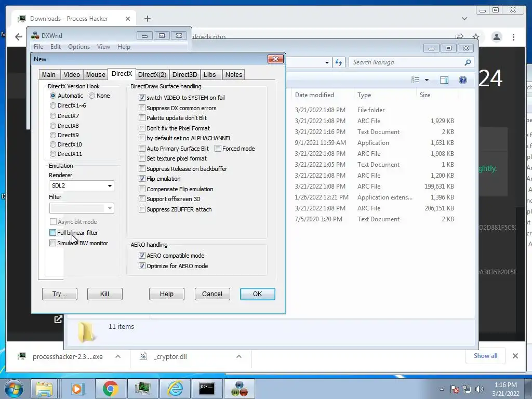The image size is (532, 399).
Task: Click Explorer change view icon
Action: pyautogui.click(x=415, y=80)
